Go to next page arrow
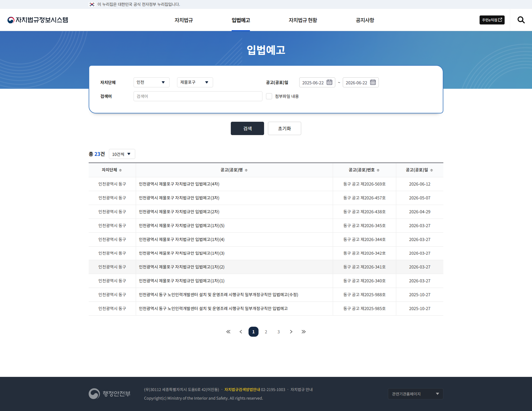532x411 pixels. [291, 332]
